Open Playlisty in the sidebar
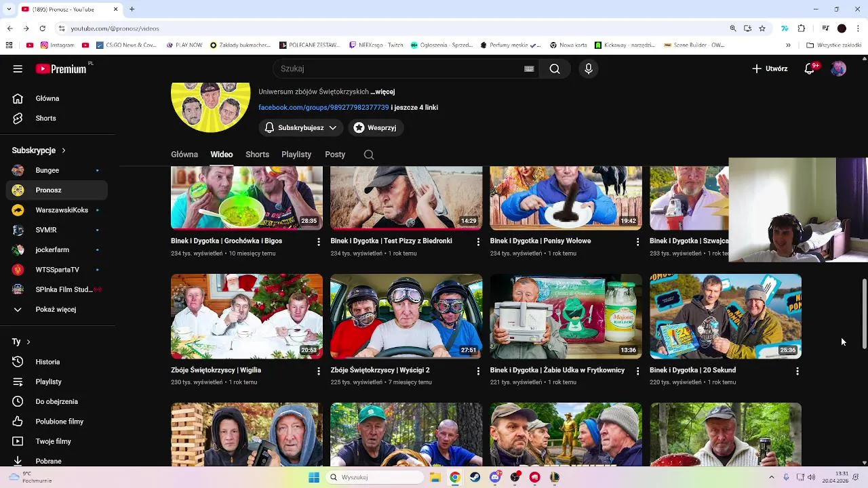868x488 pixels. (57, 382)
